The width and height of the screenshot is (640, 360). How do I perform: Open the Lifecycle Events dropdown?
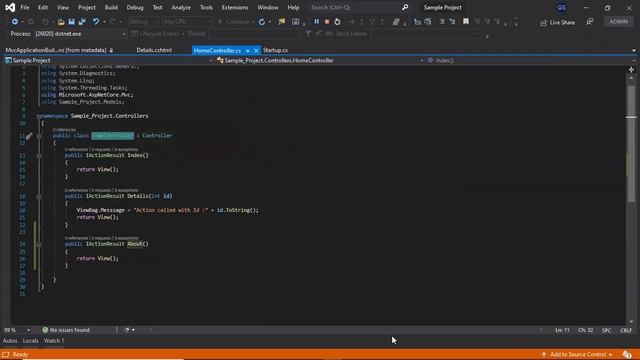(158, 34)
